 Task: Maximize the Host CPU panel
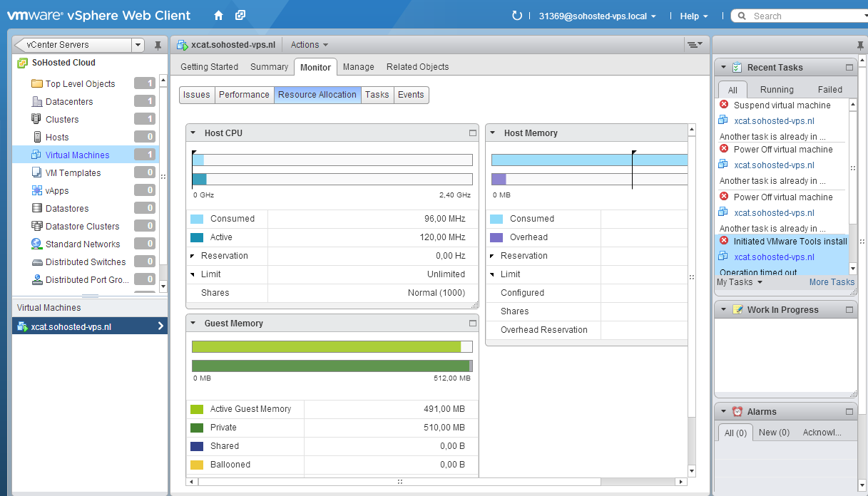click(x=472, y=133)
